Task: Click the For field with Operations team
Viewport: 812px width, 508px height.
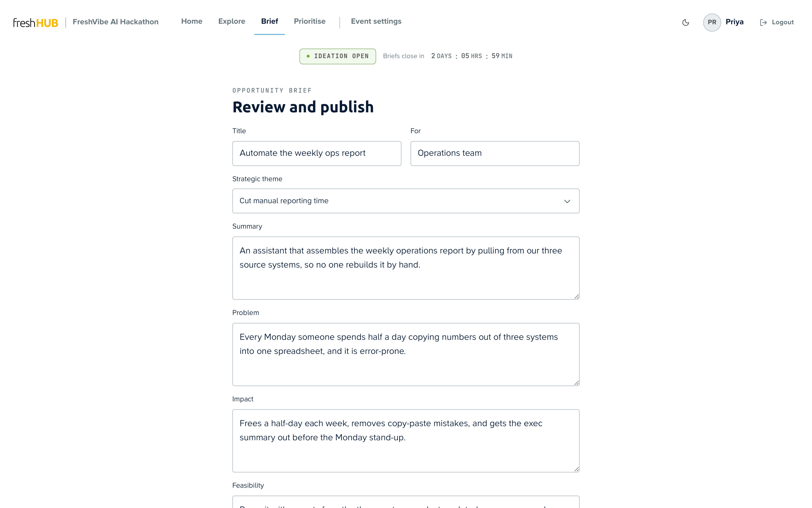Action: (x=495, y=154)
